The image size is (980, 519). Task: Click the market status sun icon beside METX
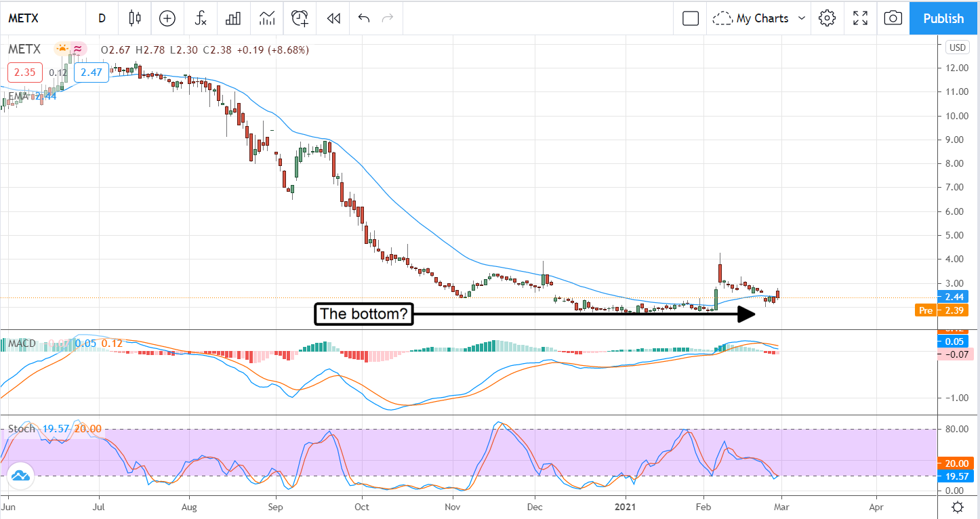[x=62, y=49]
